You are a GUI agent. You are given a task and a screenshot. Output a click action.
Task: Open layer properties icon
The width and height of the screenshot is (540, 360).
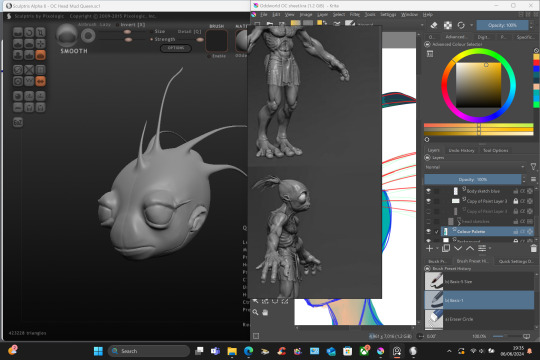coord(482,248)
